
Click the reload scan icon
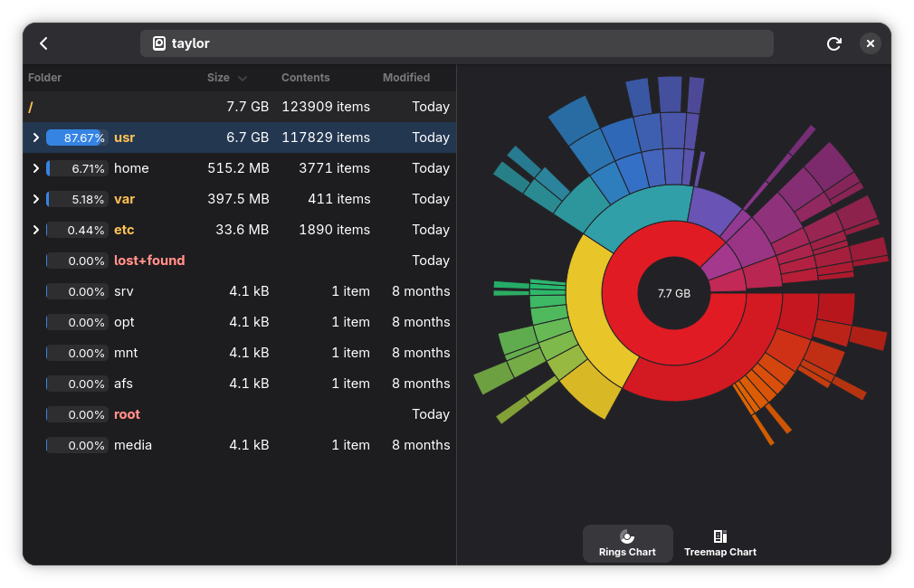click(834, 43)
